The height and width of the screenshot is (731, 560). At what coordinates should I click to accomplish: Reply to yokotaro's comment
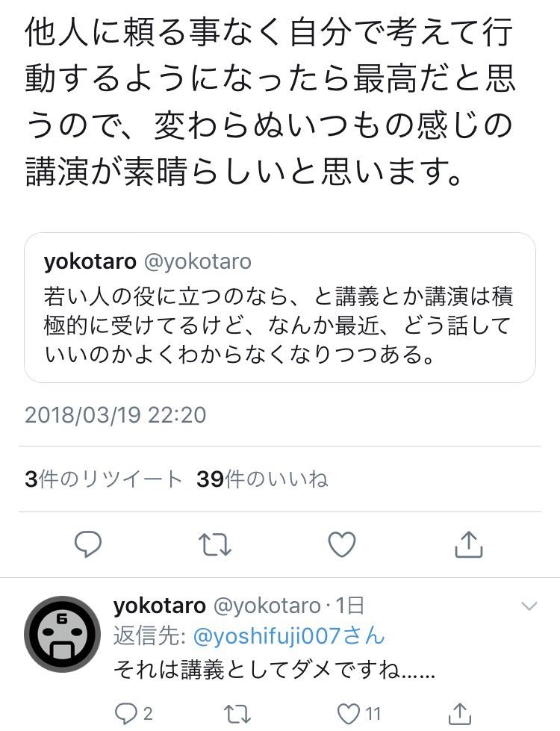(x=125, y=714)
